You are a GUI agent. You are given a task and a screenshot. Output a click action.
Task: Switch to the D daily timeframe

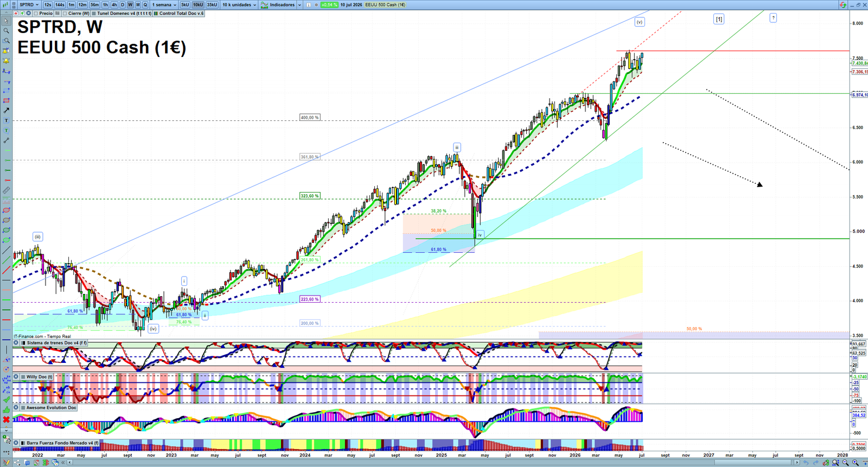(x=123, y=5)
